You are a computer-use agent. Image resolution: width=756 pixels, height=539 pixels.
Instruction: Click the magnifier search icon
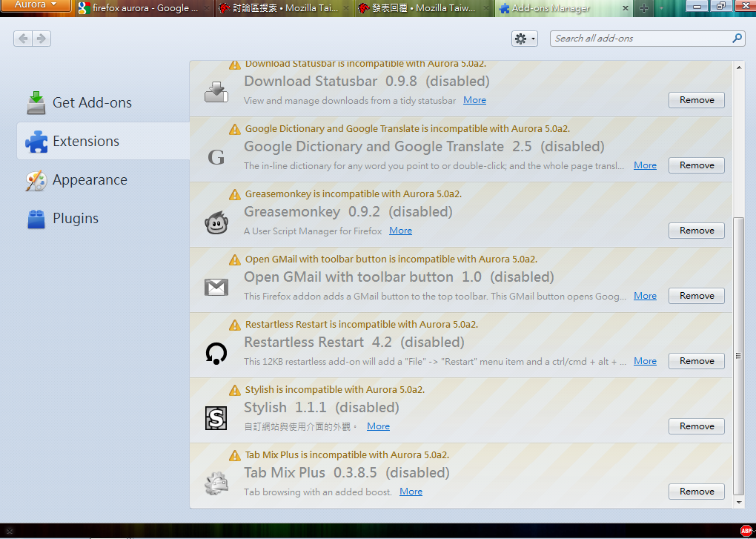737,38
